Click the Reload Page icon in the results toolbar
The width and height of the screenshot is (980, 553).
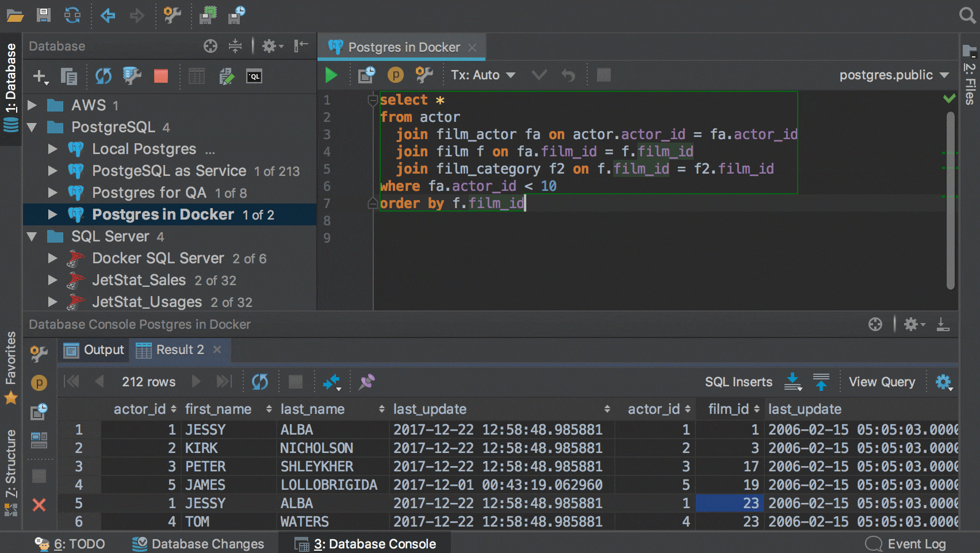click(x=260, y=382)
